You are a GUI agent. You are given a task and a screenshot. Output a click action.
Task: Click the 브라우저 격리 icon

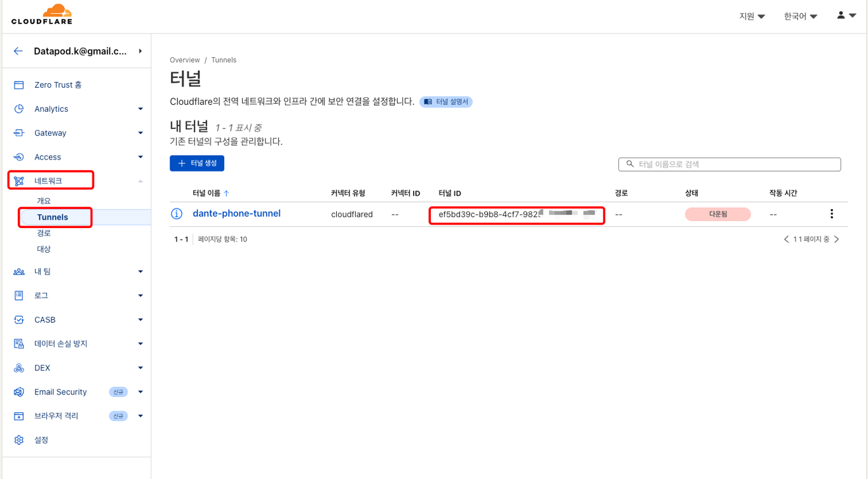(x=19, y=416)
